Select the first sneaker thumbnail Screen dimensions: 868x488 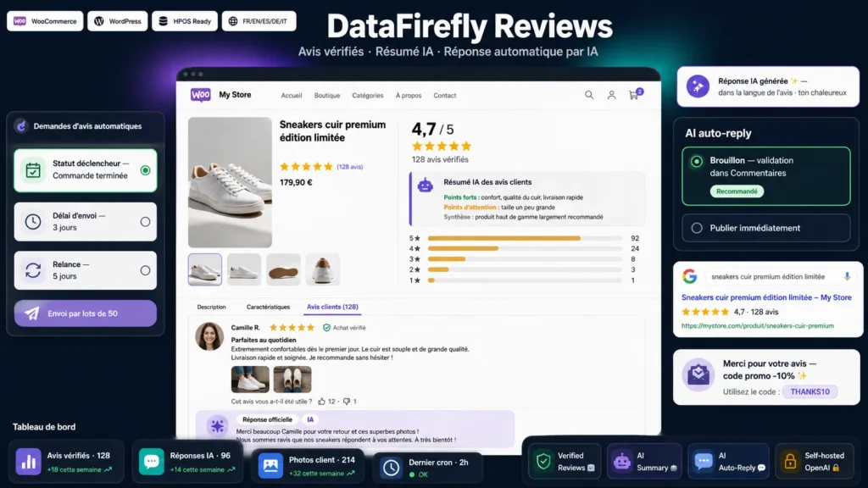(x=205, y=269)
